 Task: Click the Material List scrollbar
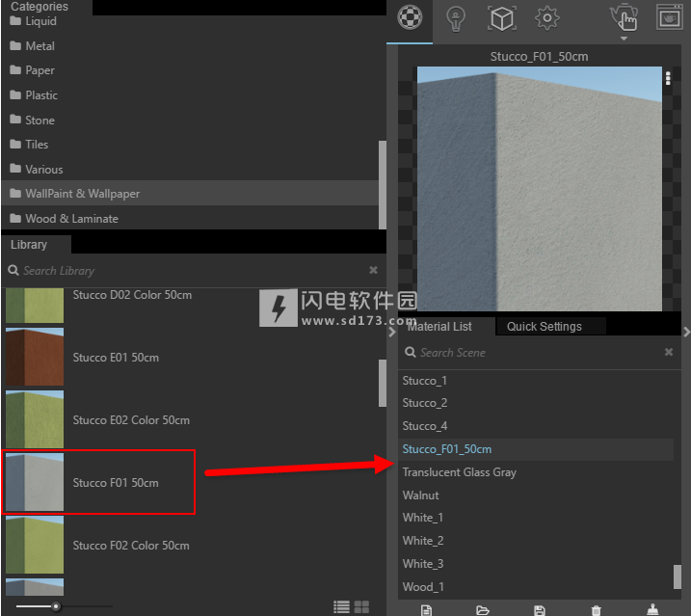(678, 576)
